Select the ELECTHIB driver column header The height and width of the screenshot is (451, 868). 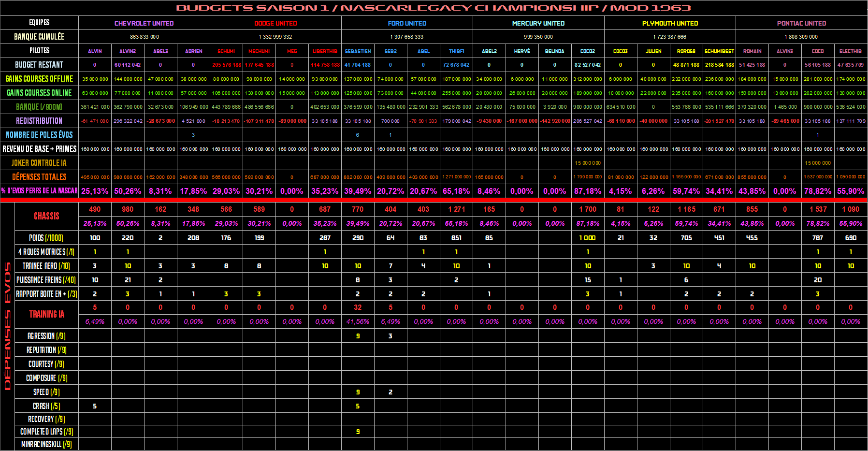[x=851, y=51]
